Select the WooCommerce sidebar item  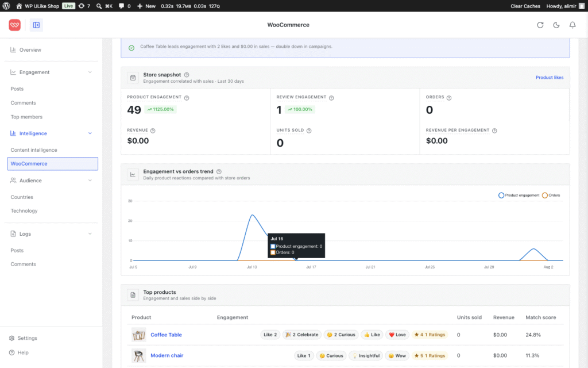coord(52,164)
